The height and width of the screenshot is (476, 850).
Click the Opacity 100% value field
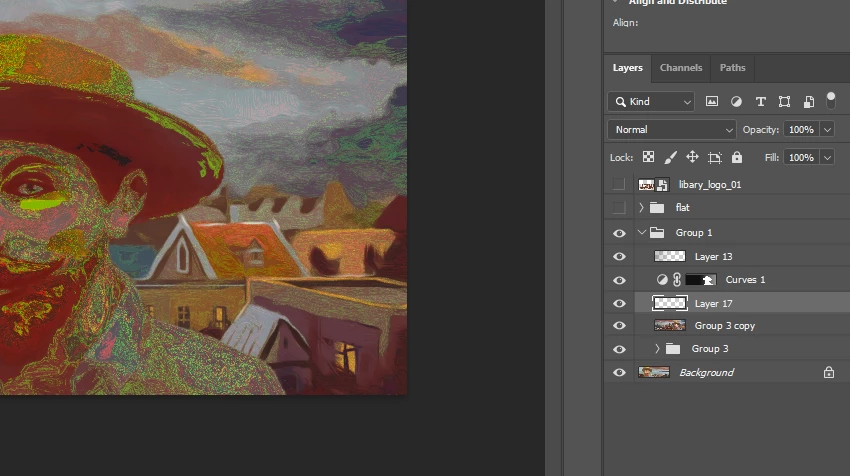pos(802,130)
